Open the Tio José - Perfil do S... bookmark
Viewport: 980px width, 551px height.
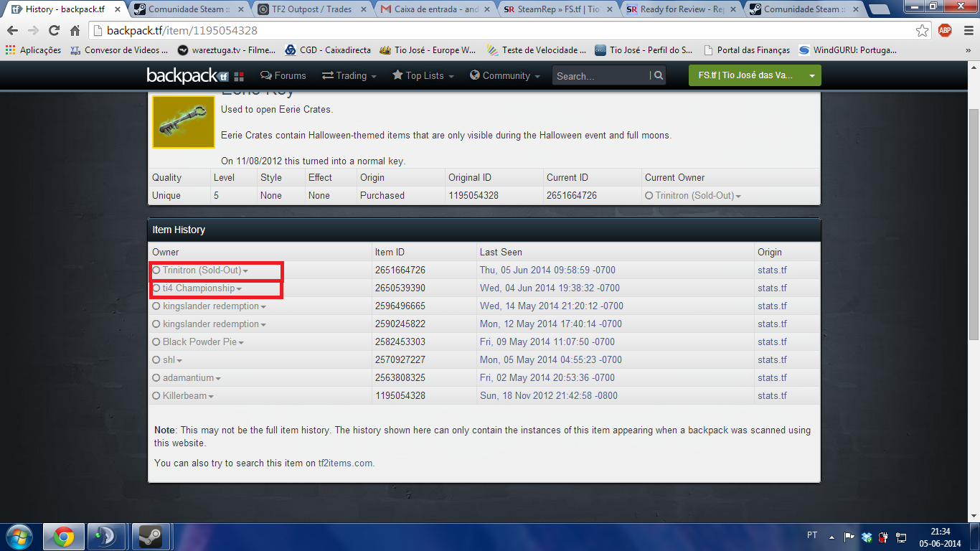point(644,50)
